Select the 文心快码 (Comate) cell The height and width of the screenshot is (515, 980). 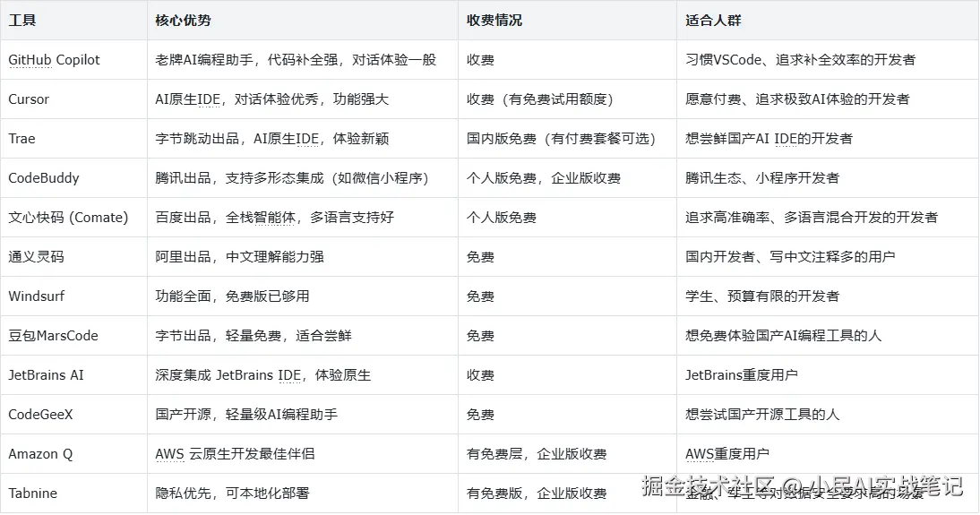73,218
